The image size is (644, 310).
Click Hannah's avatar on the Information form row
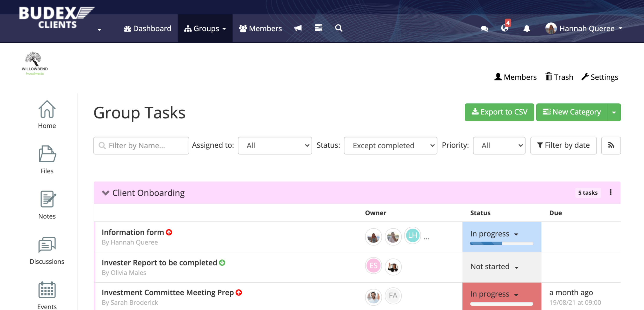point(373,237)
